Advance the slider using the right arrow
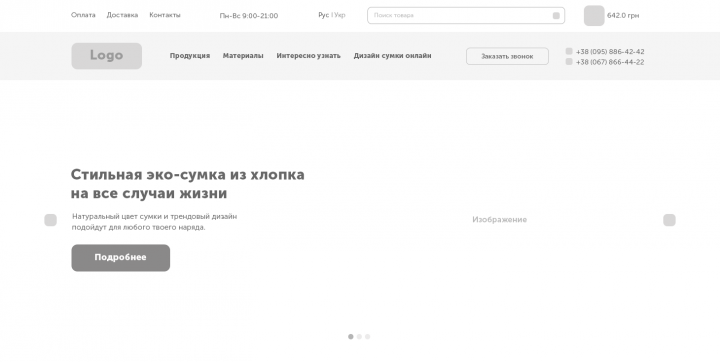The image size is (720, 362). (x=669, y=220)
